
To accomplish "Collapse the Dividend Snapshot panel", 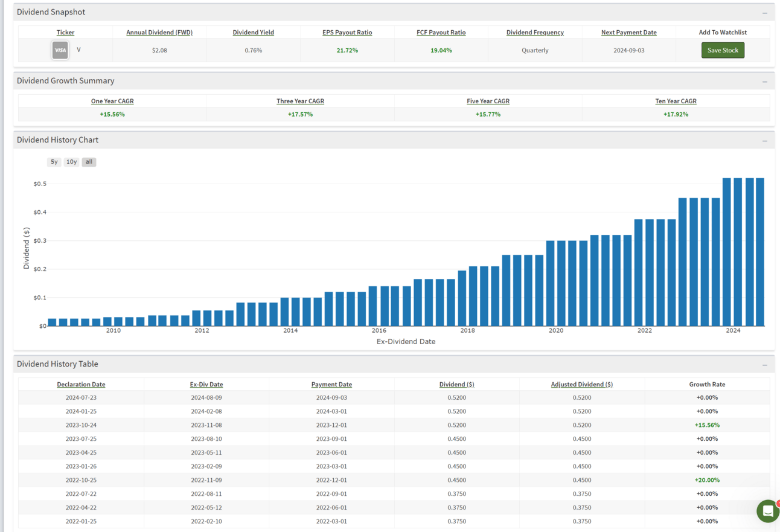I will (764, 13).
